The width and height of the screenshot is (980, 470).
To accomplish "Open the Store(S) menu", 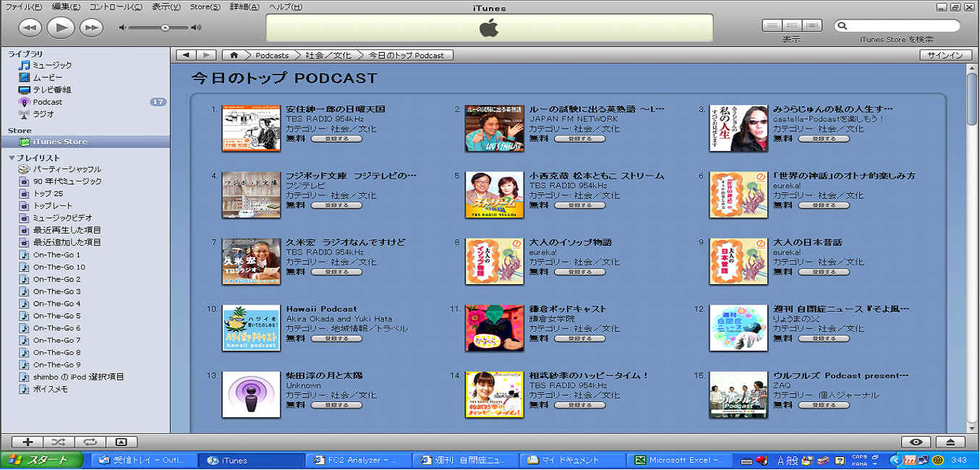I will coord(205,7).
